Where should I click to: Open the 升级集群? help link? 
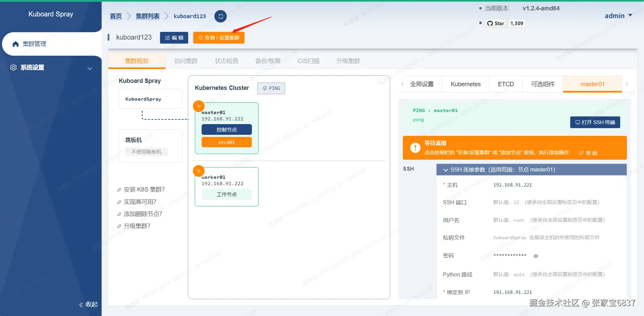tap(137, 226)
